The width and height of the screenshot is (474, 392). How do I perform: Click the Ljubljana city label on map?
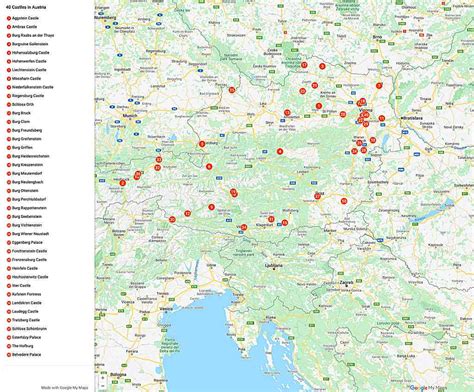coord(274,266)
